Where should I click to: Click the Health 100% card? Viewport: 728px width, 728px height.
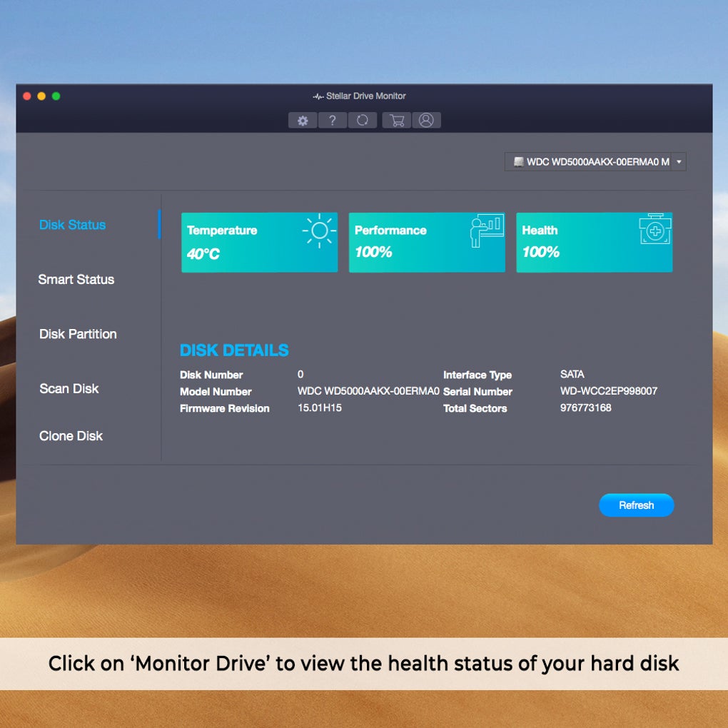coord(595,243)
